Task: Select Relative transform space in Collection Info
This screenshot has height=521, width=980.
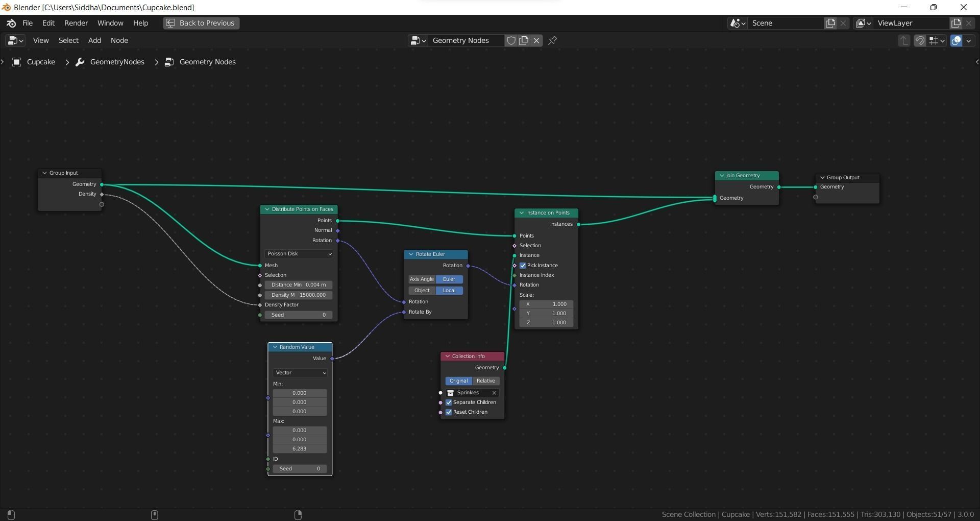Action: tap(486, 381)
